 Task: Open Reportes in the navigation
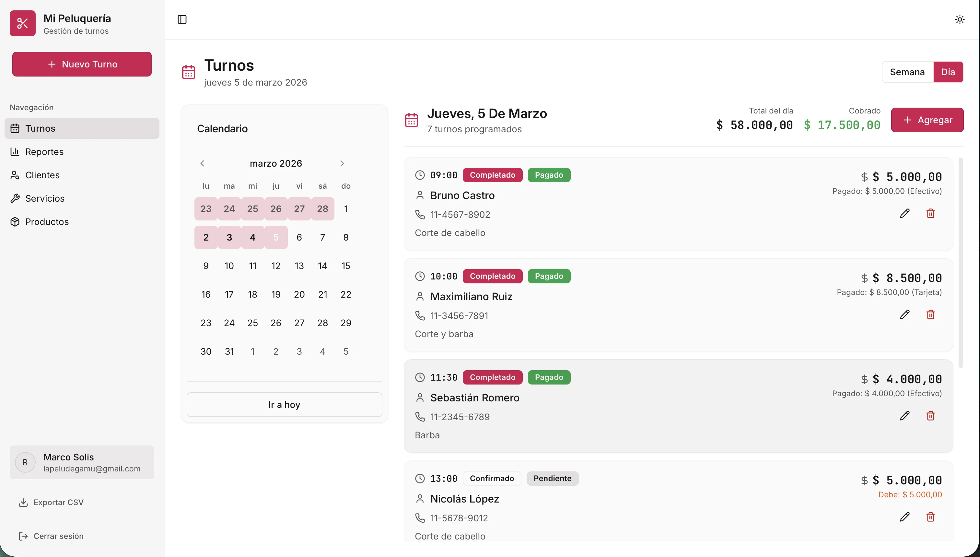click(44, 152)
